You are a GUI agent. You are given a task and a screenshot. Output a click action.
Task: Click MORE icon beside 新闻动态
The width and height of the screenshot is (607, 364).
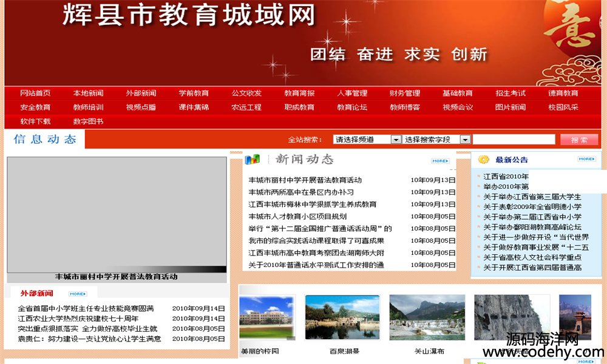point(441,161)
